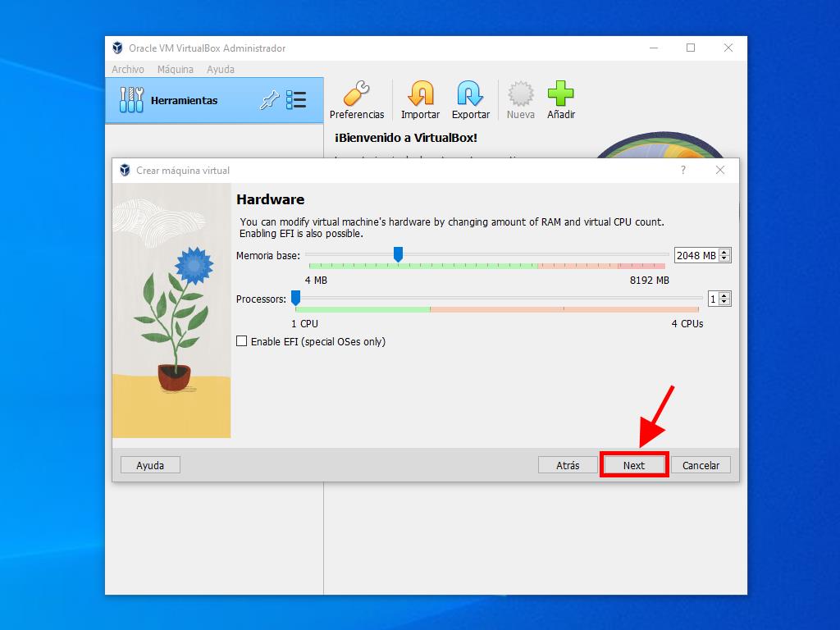The image size is (840, 630).
Task: Click the Ayuda button in the dialog
Action: point(150,465)
